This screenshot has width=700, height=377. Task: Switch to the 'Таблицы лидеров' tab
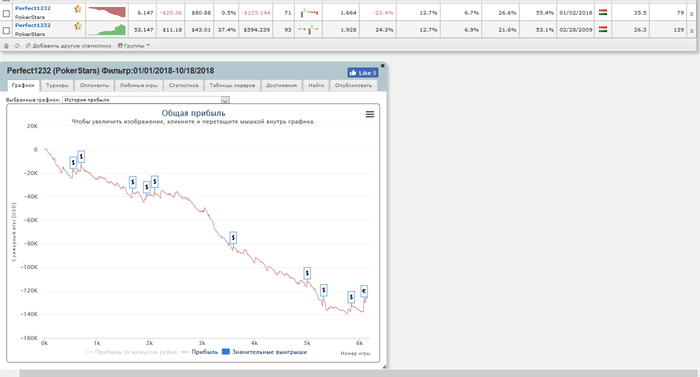(x=232, y=85)
